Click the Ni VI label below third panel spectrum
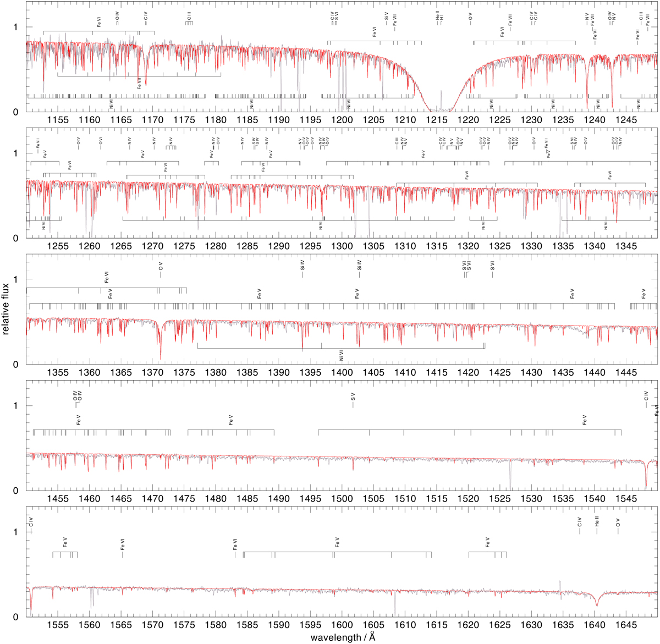 tap(341, 355)
